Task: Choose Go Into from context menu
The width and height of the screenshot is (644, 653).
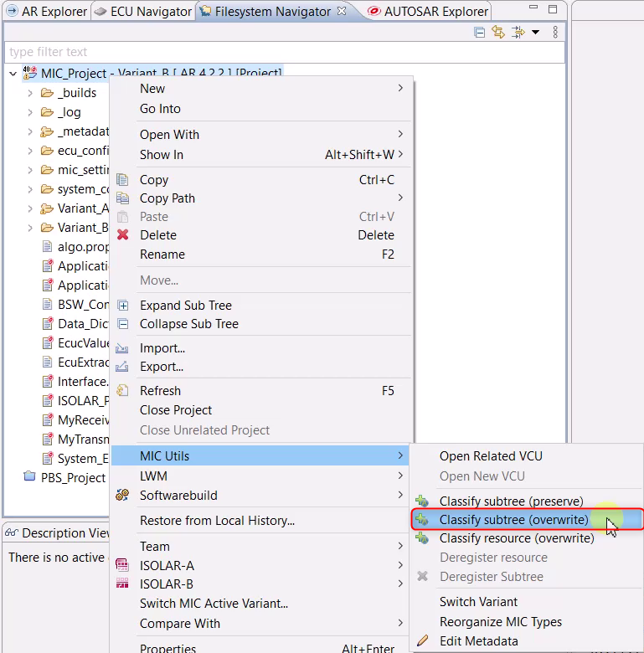Action: coord(263,109)
